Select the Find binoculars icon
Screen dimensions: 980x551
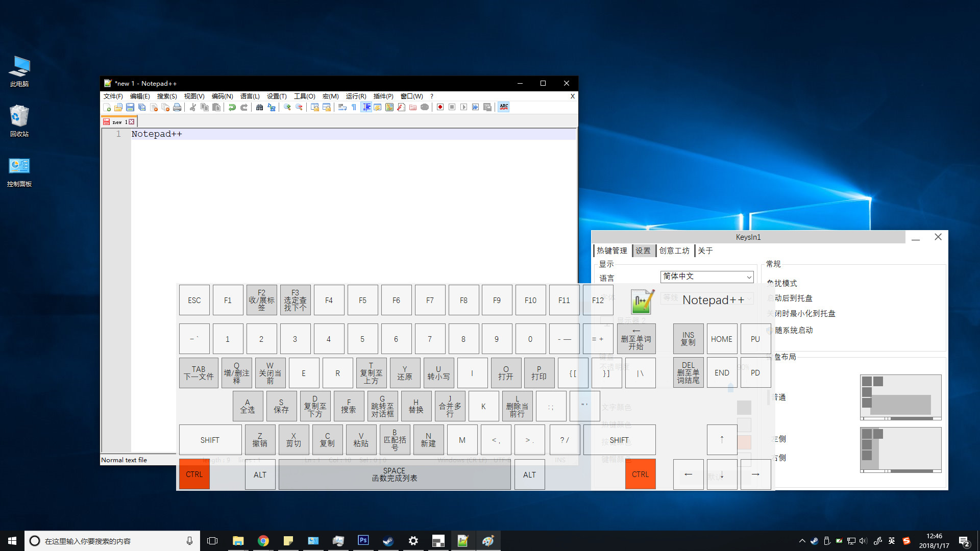tap(260, 107)
